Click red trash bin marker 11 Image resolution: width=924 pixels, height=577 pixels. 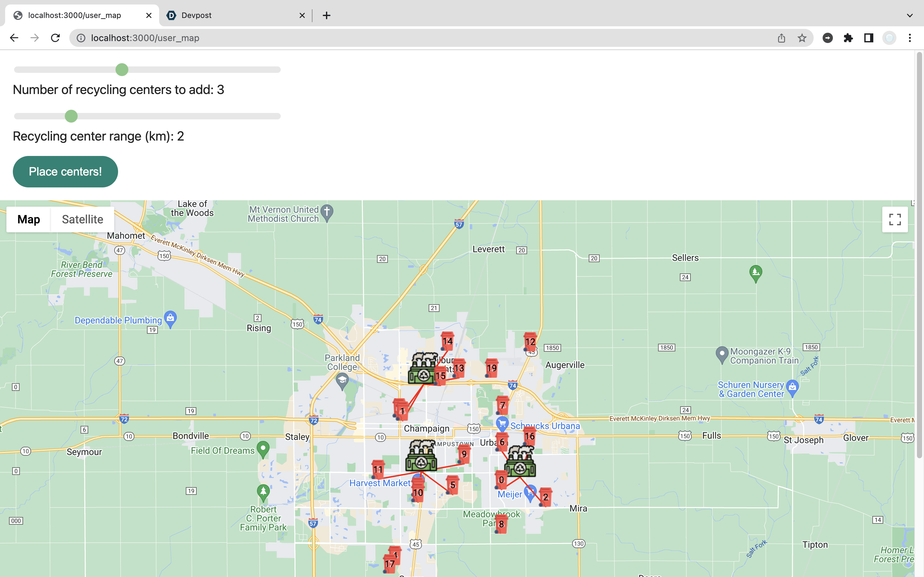coord(378,469)
